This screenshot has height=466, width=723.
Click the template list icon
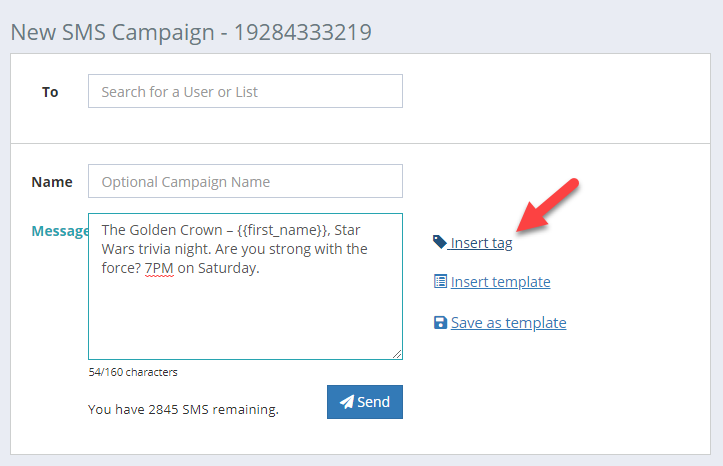click(440, 281)
